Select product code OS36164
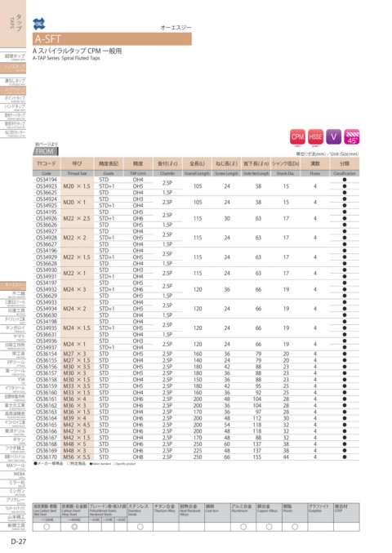392x553 pixels. 47,418
